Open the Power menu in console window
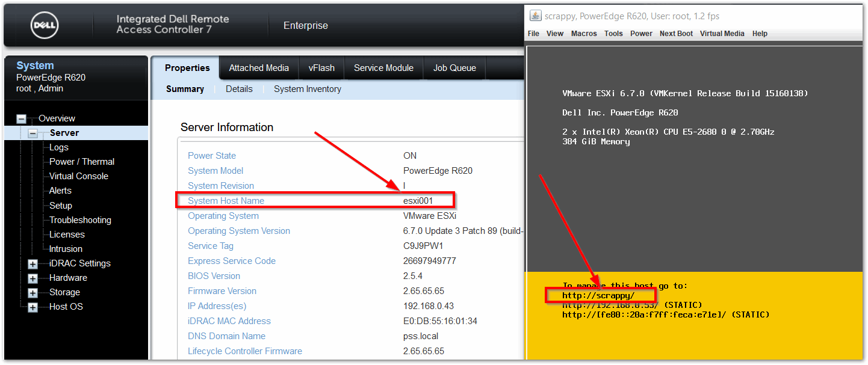868x365 pixels. tap(641, 34)
